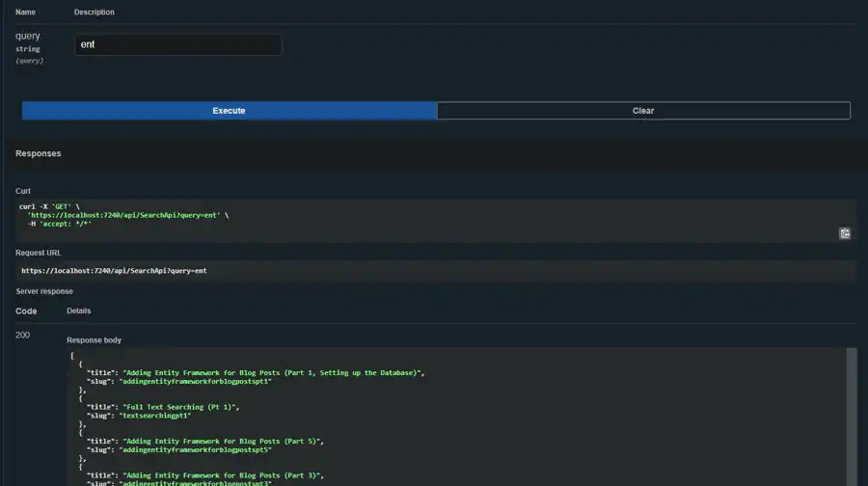This screenshot has height=486, width=868.
Task: Select the Responses section heading
Action: (39, 153)
